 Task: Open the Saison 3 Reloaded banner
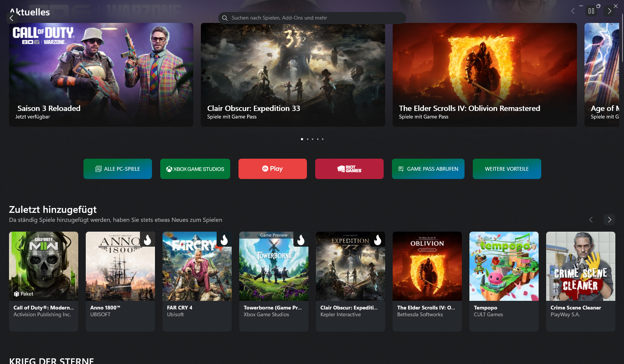(101, 75)
